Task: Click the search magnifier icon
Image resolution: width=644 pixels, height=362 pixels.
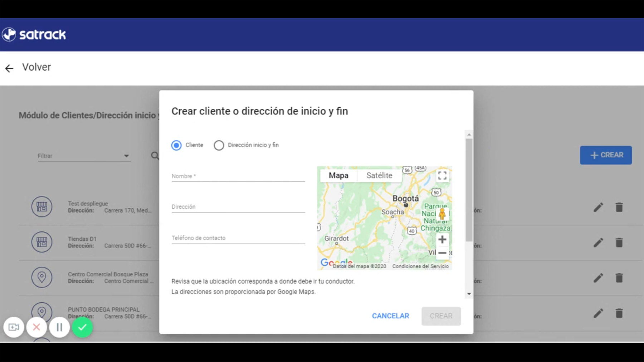Action: (155, 156)
